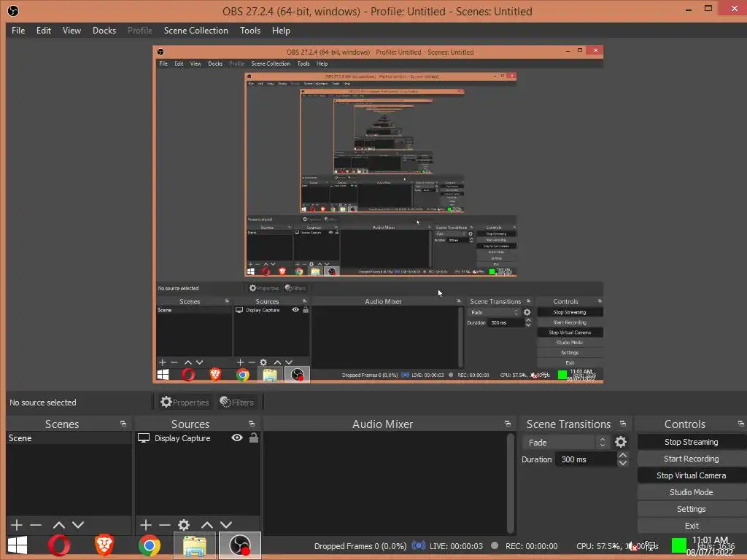Move scene up in Scenes list
747x560 pixels.
click(x=58, y=525)
